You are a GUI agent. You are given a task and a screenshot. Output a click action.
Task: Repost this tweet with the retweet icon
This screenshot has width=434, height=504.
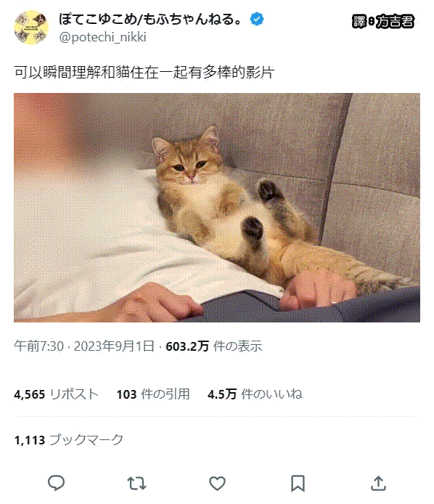click(x=137, y=483)
